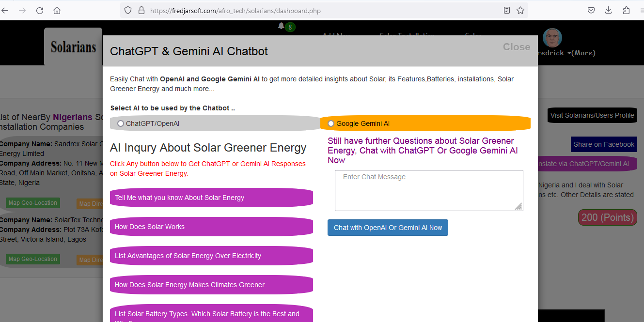Screen dimensions: 644x322
Task: Click the '200 (Points)' badge
Action: pos(607,217)
